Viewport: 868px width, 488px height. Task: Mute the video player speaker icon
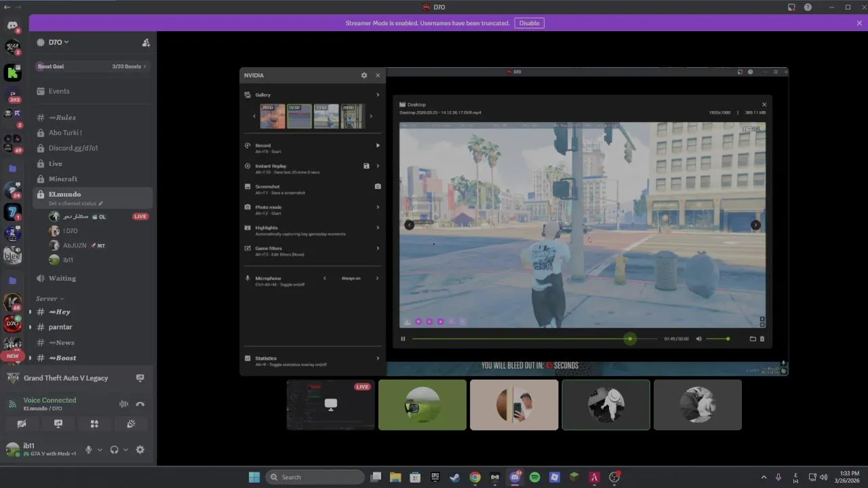tap(698, 339)
